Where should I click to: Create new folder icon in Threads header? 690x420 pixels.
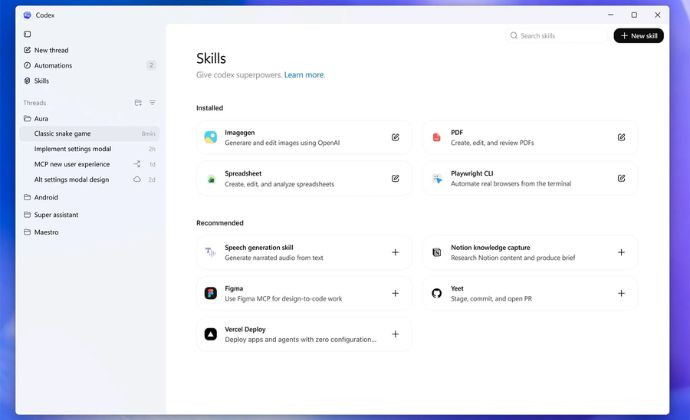point(138,103)
